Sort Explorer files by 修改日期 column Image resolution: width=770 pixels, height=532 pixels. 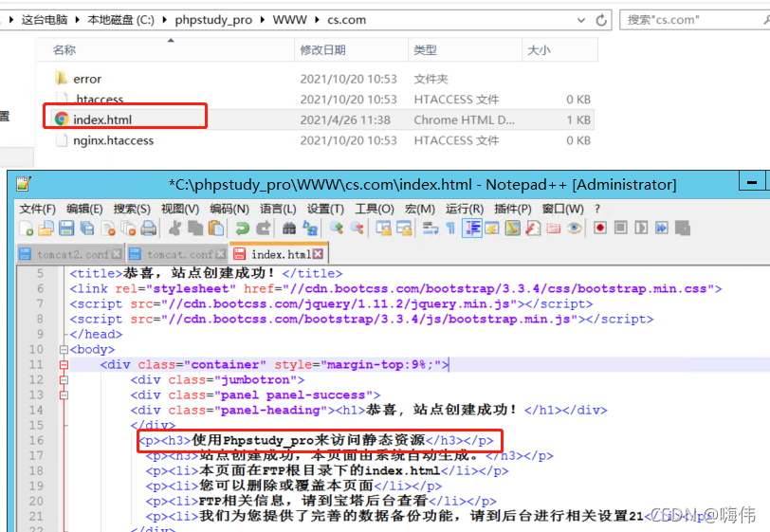[x=351, y=49]
